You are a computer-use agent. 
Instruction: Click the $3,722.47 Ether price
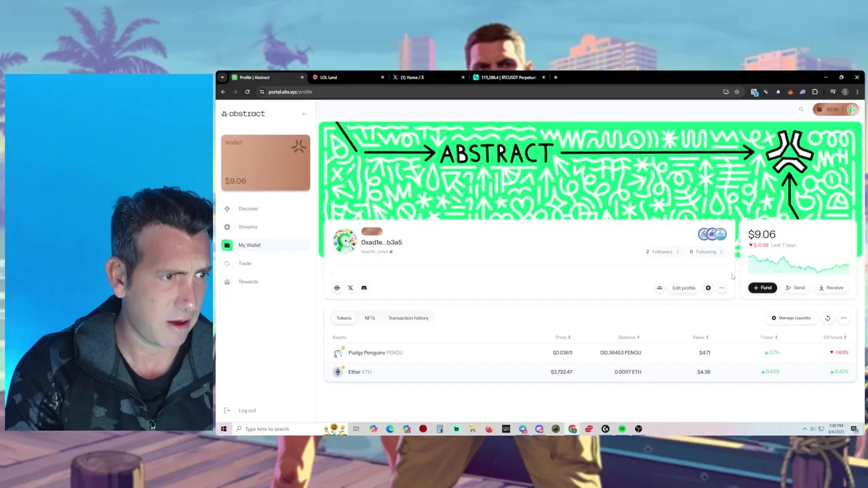tap(561, 372)
